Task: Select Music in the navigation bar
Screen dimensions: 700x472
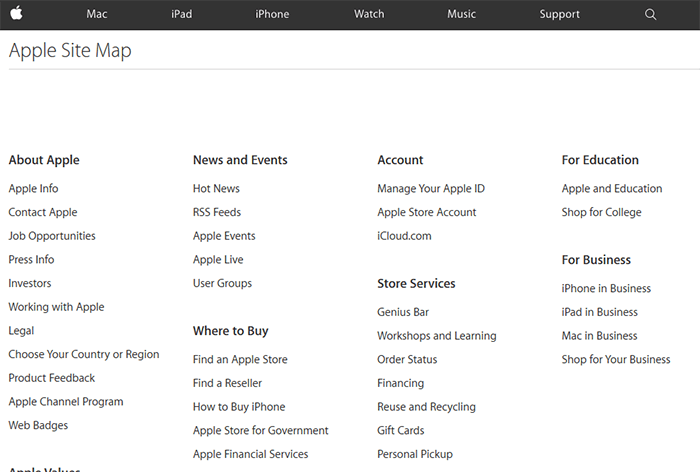Action: [x=461, y=14]
